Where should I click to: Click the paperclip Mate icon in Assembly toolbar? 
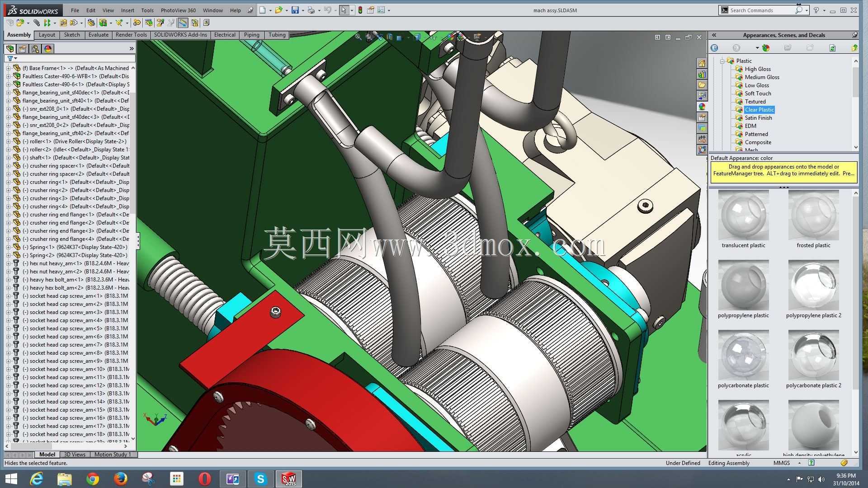[37, 23]
